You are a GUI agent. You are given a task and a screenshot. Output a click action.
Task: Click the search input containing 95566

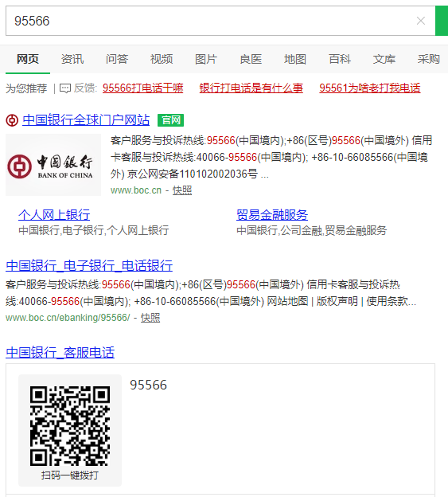click(220, 21)
